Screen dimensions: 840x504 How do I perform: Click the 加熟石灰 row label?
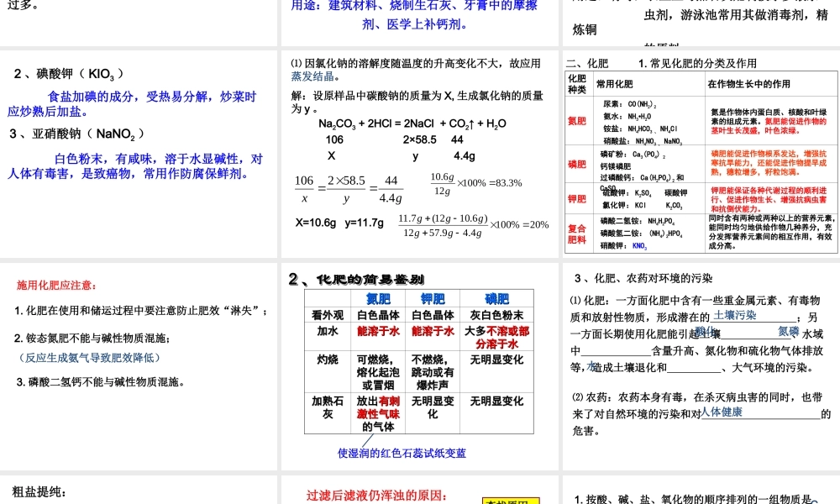point(328,407)
